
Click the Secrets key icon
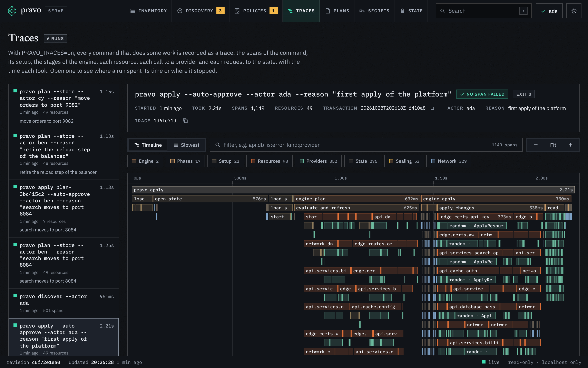click(x=362, y=11)
